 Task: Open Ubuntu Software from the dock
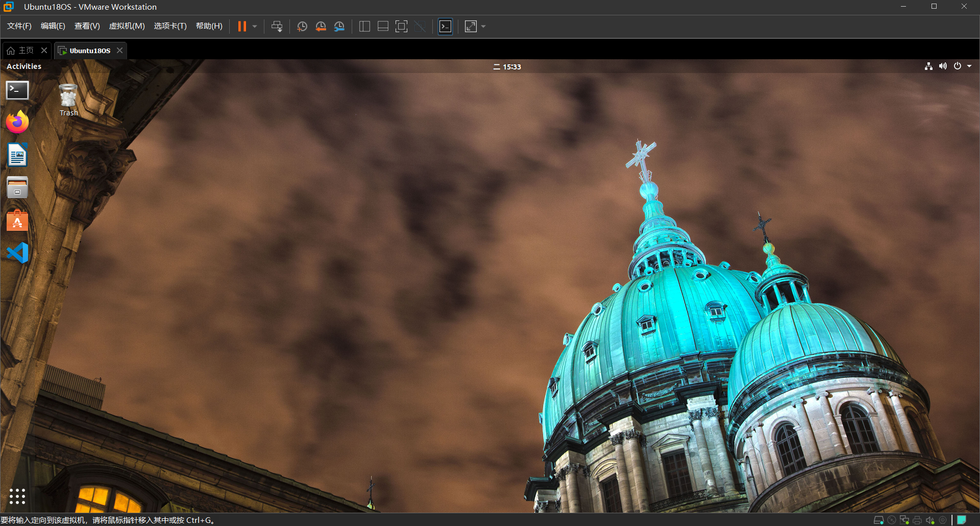(17, 220)
